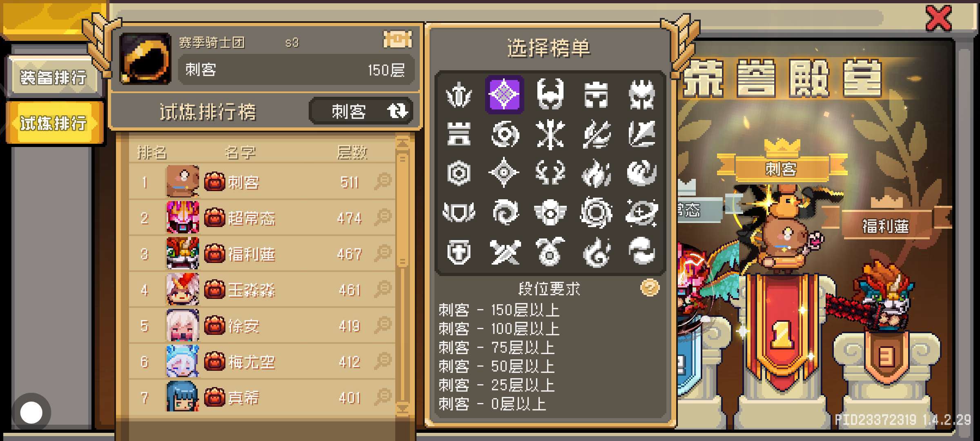Inspect 福利莲 with the magnifier icon

pos(383,253)
